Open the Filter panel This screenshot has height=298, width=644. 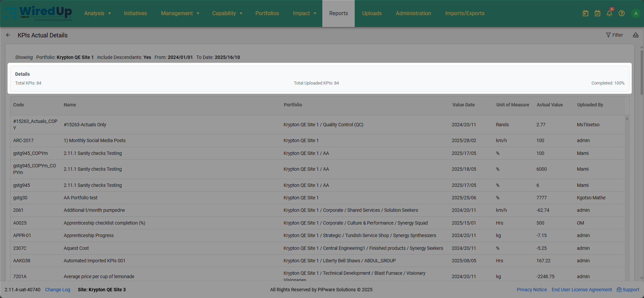click(x=614, y=35)
